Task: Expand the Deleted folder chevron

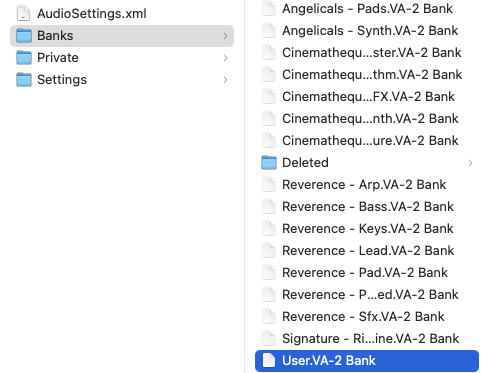Action: tap(470, 163)
